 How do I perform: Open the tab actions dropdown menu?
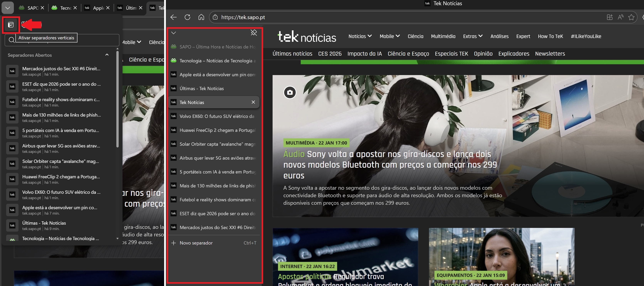pyautogui.click(x=8, y=8)
